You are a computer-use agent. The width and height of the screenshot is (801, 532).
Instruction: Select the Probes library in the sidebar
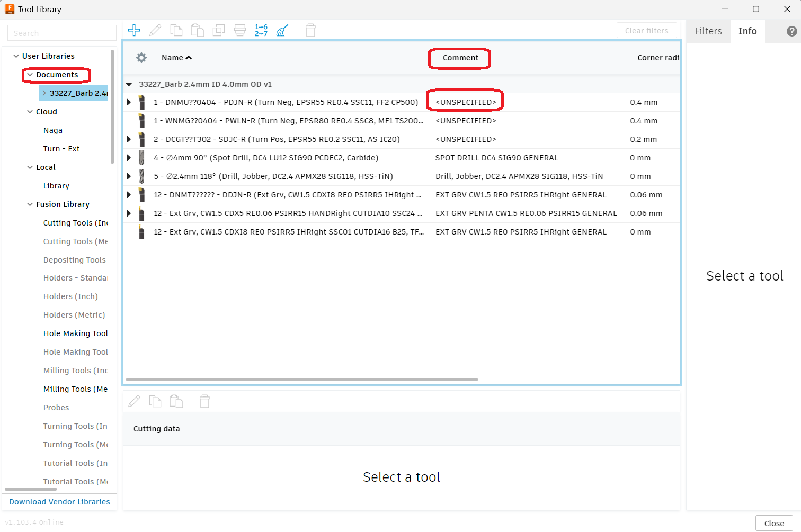pyautogui.click(x=56, y=407)
